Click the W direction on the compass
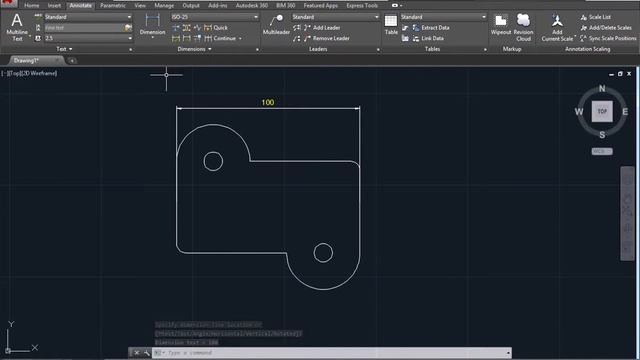Image resolution: width=640 pixels, height=360 pixels. [x=579, y=111]
